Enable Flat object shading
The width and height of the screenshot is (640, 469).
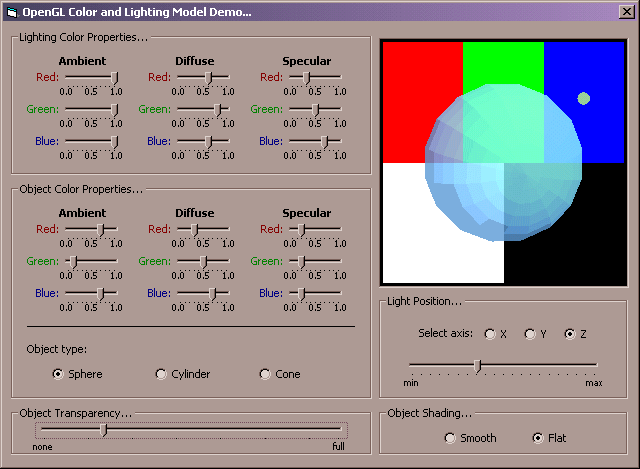click(538, 438)
